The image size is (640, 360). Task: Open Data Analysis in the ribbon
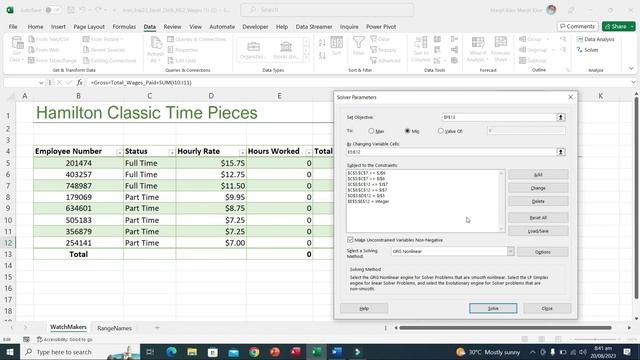tap(596, 39)
